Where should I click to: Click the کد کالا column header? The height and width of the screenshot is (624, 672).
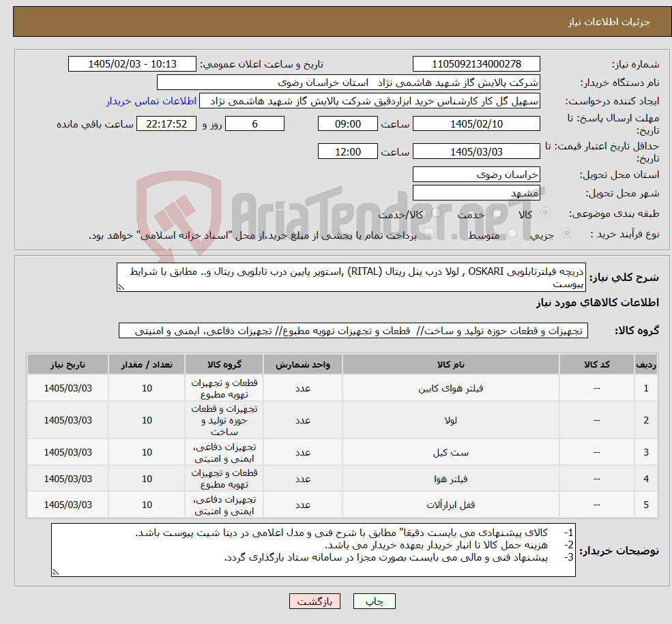click(x=596, y=364)
